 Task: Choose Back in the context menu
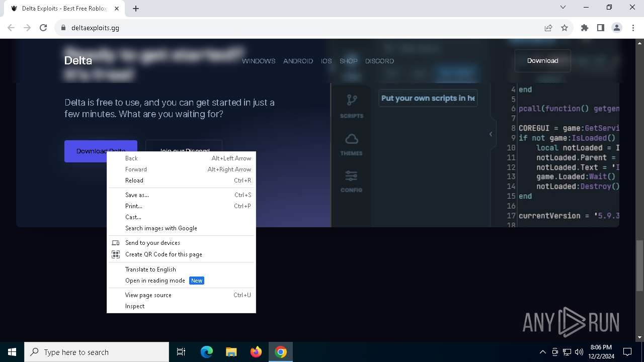coord(181,158)
